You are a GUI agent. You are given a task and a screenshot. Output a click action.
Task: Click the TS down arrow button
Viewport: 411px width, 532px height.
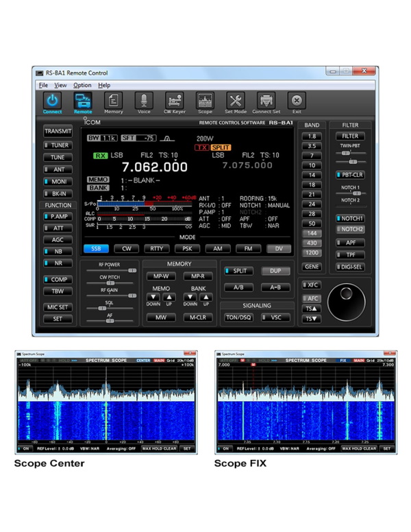click(311, 319)
